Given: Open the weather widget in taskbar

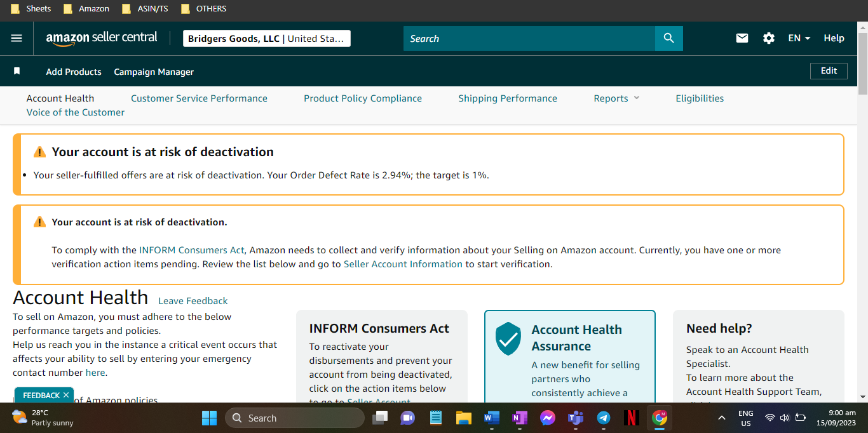Looking at the screenshot, I should [43, 418].
